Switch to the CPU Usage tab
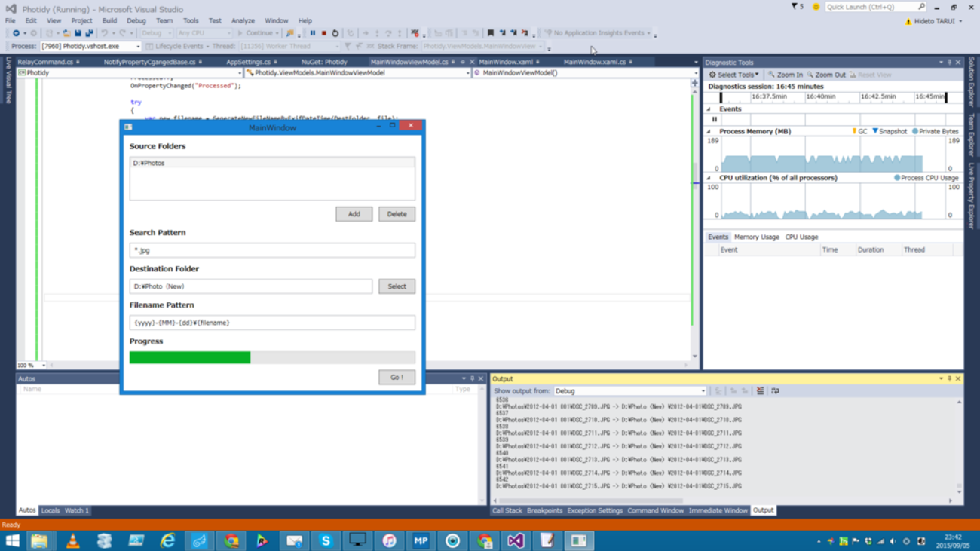980x551 pixels. tap(801, 237)
